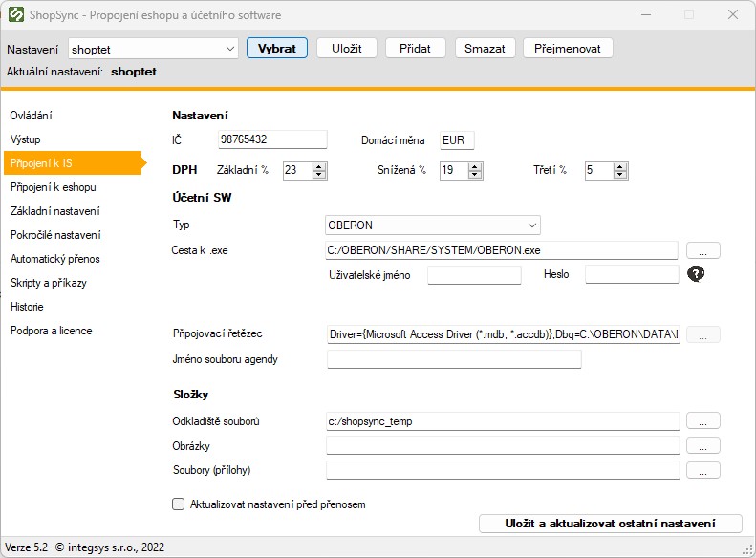The height and width of the screenshot is (558, 756).
Task: Increase Třetí % DPH value
Action: point(620,166)
